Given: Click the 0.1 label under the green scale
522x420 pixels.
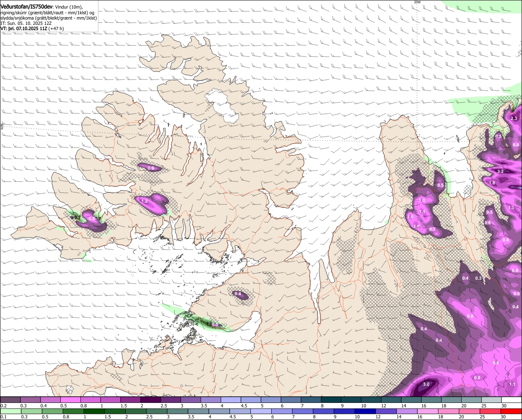Looking at the screenshot, I should 4,417.
